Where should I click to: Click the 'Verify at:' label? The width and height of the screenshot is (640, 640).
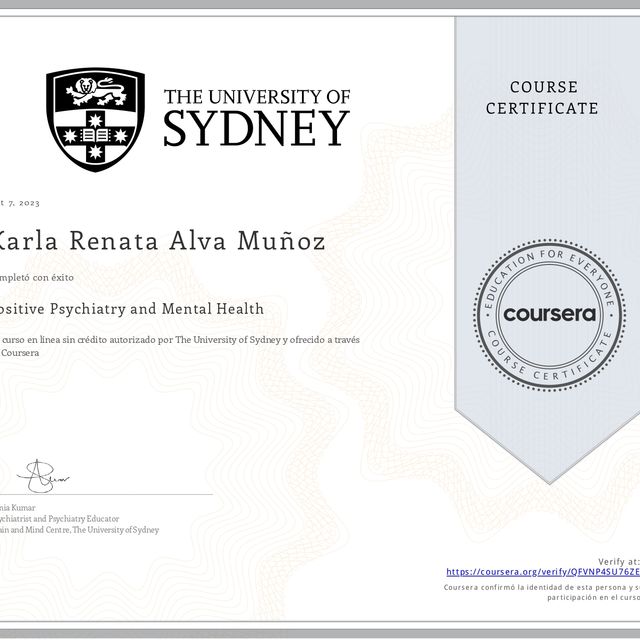[x=619, y=561]
